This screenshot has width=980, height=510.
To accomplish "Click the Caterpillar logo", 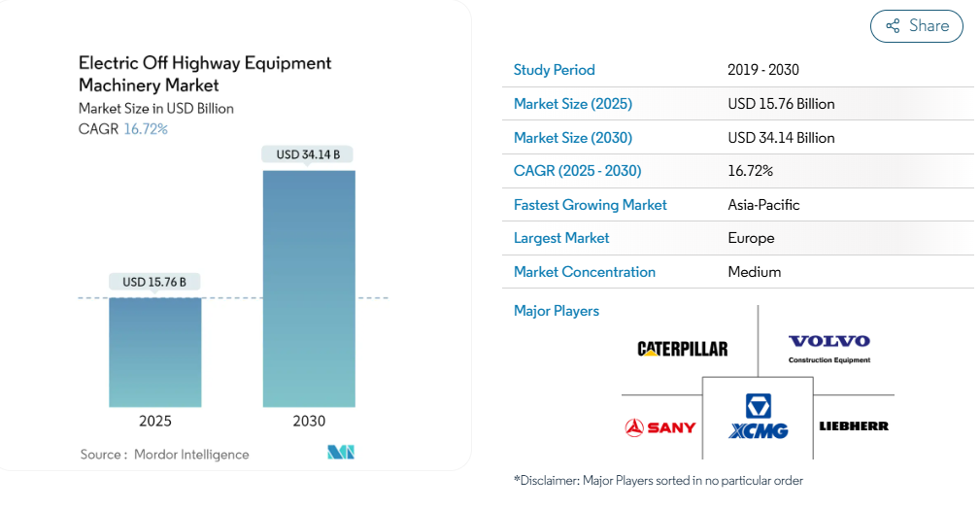I will (x=682, y=349).
